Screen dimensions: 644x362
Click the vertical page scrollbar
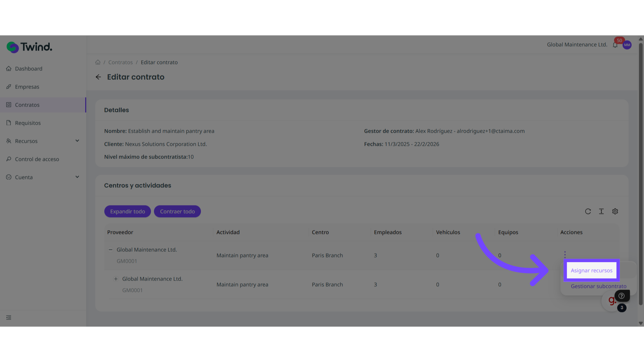pos(641,174)
